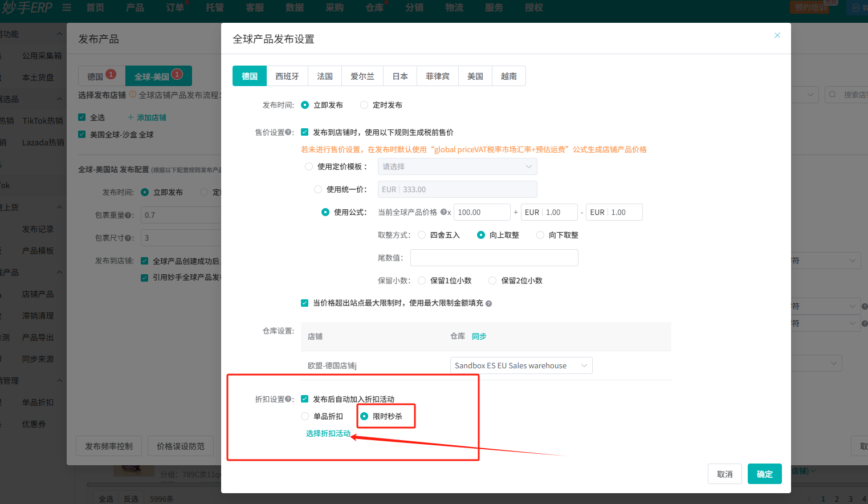The image size is (868, 504).
Task: Open 全球-美国 tab in 发布产品 window
Action: pyautogui.click(x=158, y=76)
